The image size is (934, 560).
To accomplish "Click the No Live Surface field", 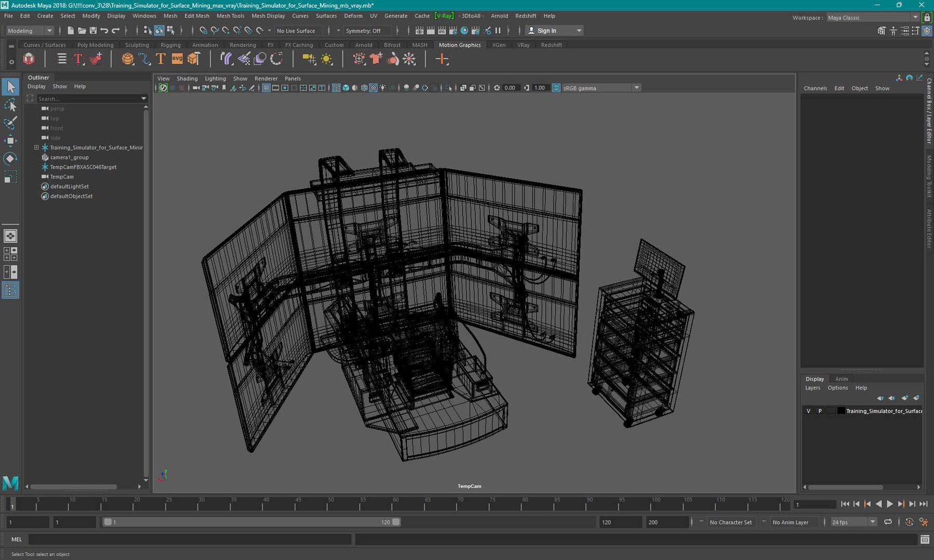I will click(296, 31).
